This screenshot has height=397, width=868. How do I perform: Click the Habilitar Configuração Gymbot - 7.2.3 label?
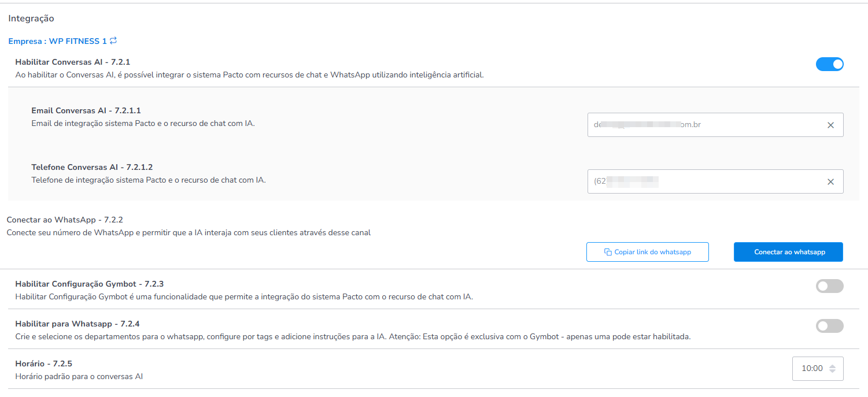[90, 284]
